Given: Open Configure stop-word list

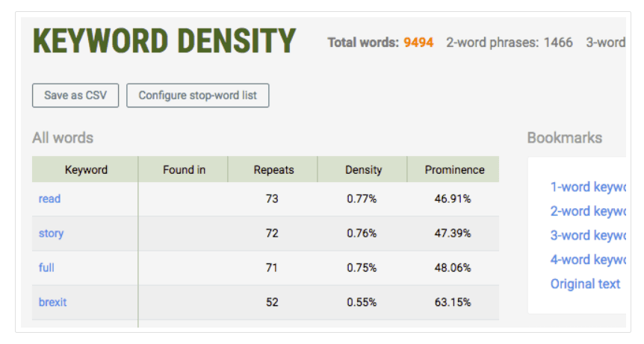Looking at the screenshot, I should pos(197,96).
